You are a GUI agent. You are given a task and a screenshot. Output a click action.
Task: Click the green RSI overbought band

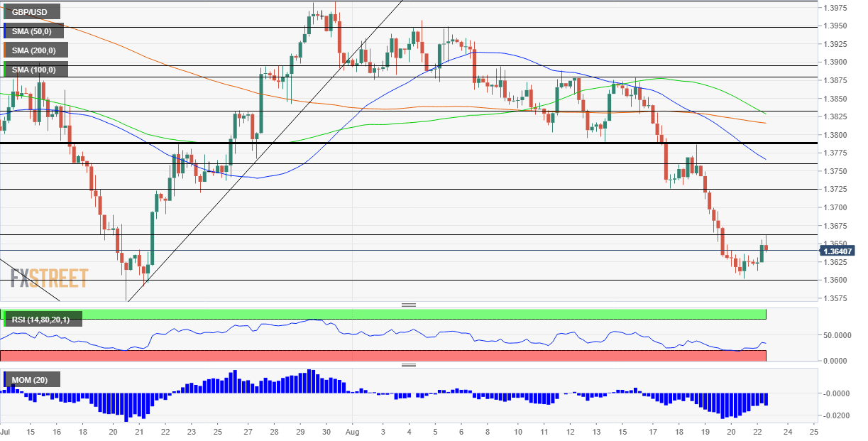point(383,314)
